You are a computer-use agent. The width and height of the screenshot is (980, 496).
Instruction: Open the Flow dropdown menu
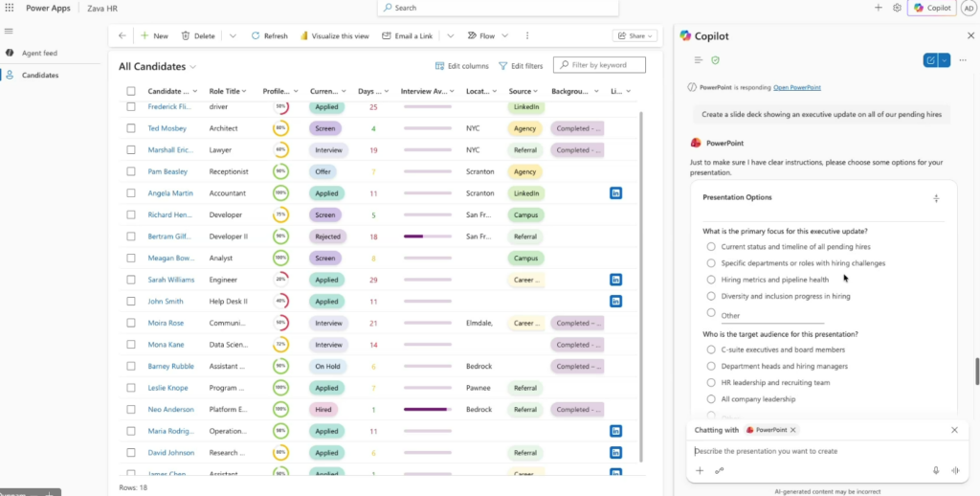(506, 35)
